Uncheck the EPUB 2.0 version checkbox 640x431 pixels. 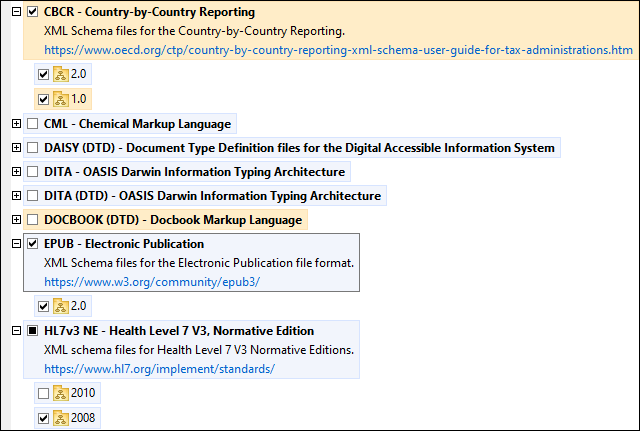(42, 306)
